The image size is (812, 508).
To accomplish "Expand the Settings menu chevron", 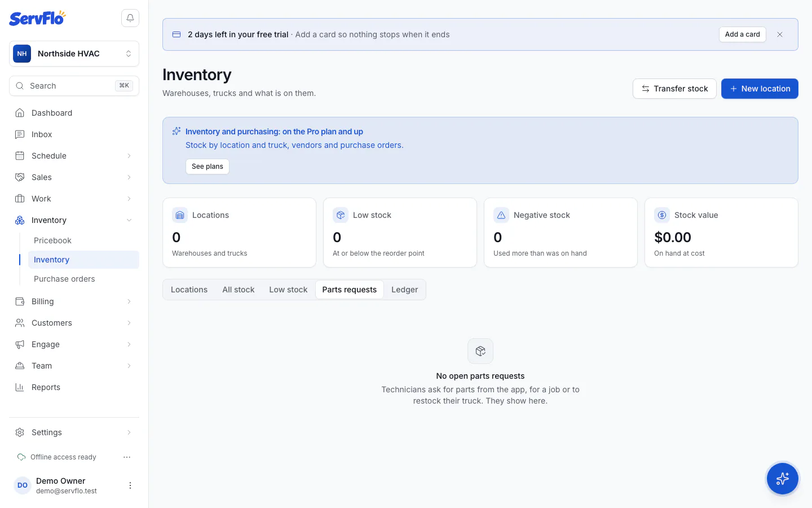I will tap(129, 432).
